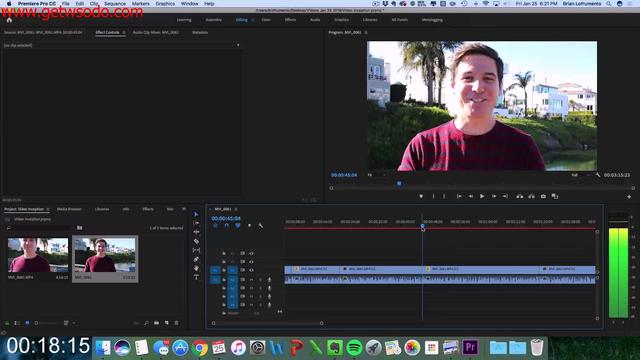
Task: Select the Selection tool arrow in Tools panel
Action: (196, 214)
